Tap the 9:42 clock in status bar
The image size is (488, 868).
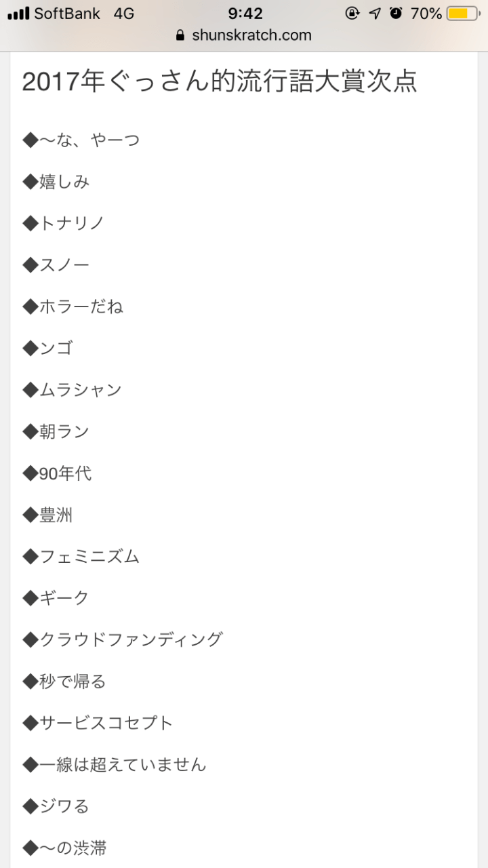coord(245,14)
